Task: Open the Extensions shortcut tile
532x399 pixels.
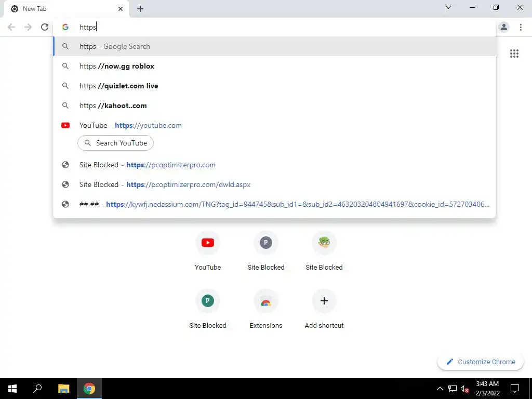Action: click(x=266, y=309)
